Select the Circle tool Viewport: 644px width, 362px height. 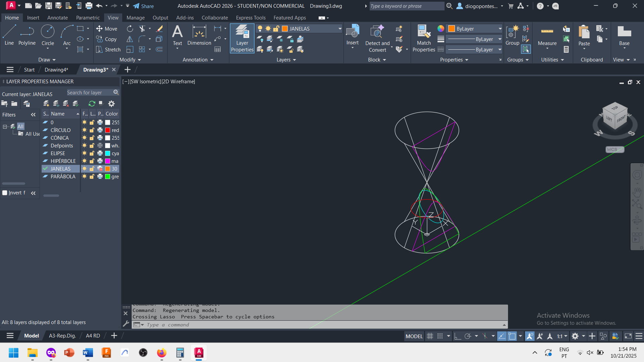click(x=48, y=35)
